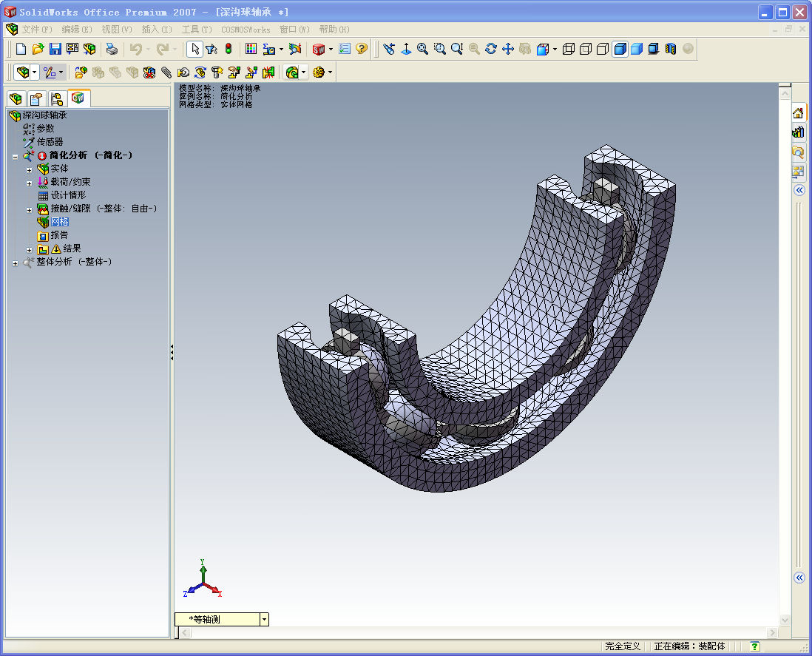Open the Standard Views cube icon

tap(542, 50)
